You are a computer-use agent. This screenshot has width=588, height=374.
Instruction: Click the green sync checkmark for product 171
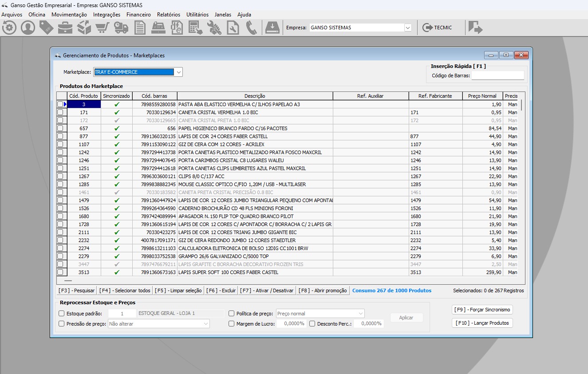coord(117,112)
